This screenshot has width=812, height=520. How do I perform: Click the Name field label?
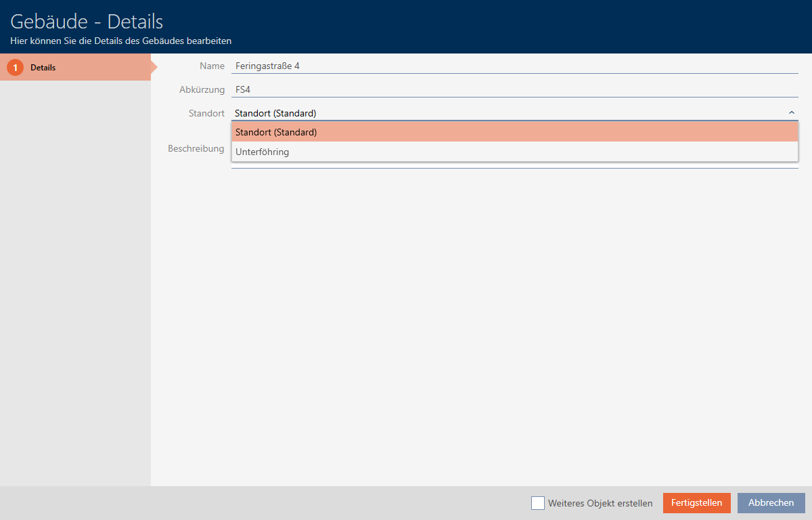pyautogui.click(x=212, y=66)
